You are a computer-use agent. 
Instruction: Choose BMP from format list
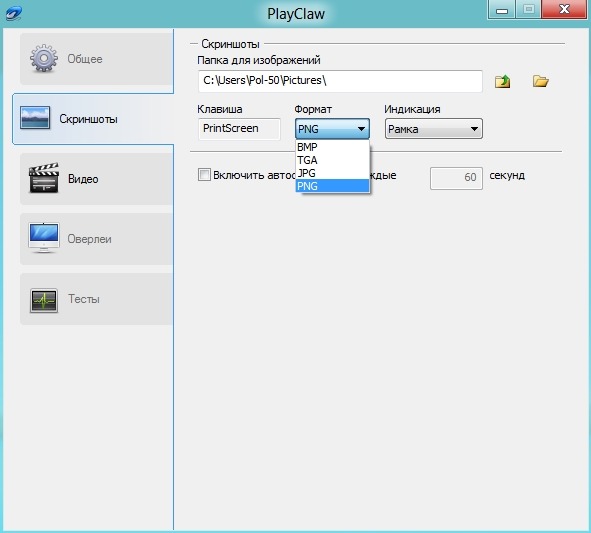[332, 147]
